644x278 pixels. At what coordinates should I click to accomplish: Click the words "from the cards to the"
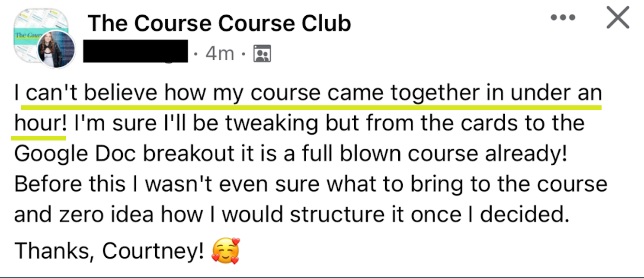pyautogui.click(x=475, y=123)
